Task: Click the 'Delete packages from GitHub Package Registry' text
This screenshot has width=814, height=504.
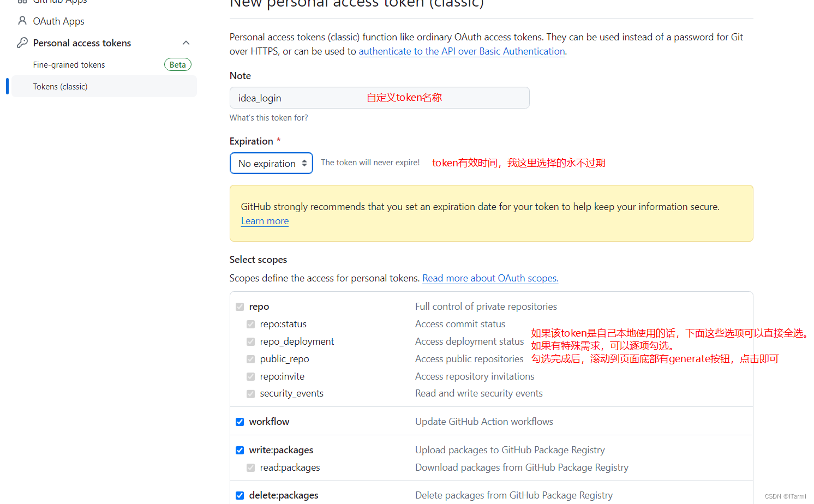Action: (513, 495)
